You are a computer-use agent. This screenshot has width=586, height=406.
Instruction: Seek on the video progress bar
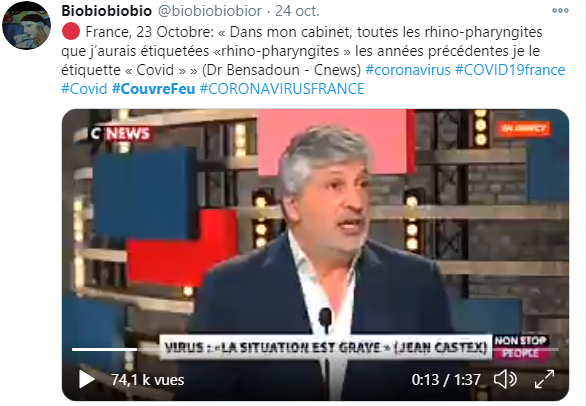click(315, 350)
